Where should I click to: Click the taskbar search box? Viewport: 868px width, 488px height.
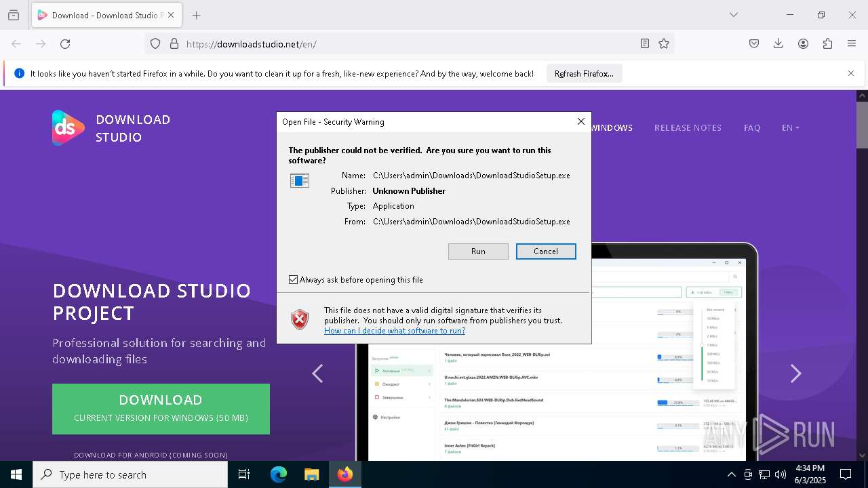pyautogui.click(x=130, y=474)
